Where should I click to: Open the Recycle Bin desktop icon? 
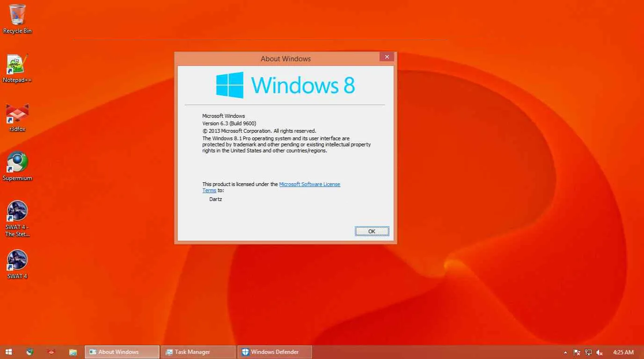pyautogui.click(x=17, y=19)
